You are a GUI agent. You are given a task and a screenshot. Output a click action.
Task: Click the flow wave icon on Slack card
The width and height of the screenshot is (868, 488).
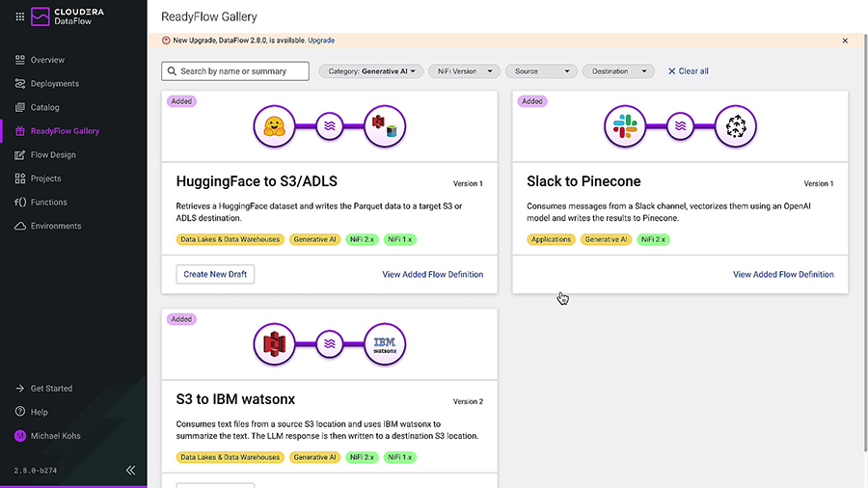pos(680,126)
